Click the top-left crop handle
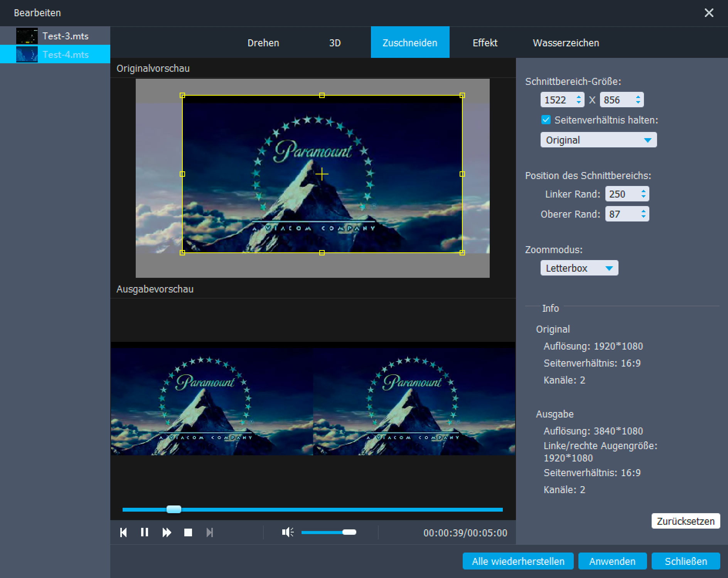Image resolution: width=728 pixels, height=578 pixels. pos(183,95)
